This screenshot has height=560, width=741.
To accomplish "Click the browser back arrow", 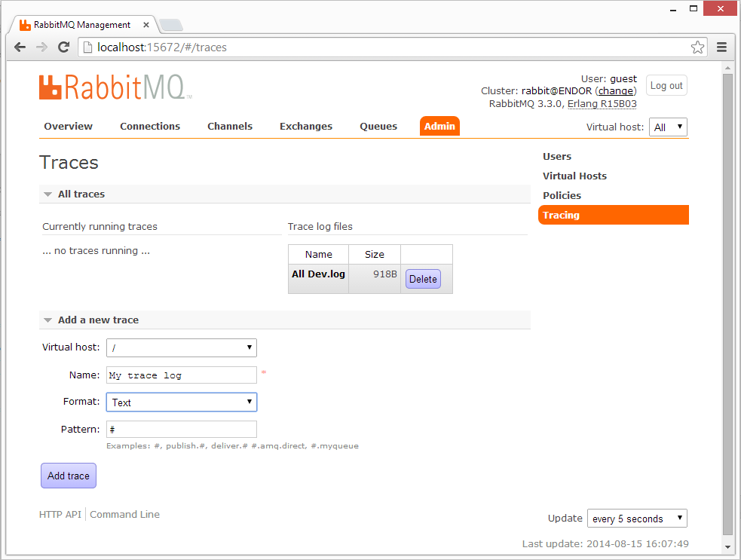I will tap(20, 47).
